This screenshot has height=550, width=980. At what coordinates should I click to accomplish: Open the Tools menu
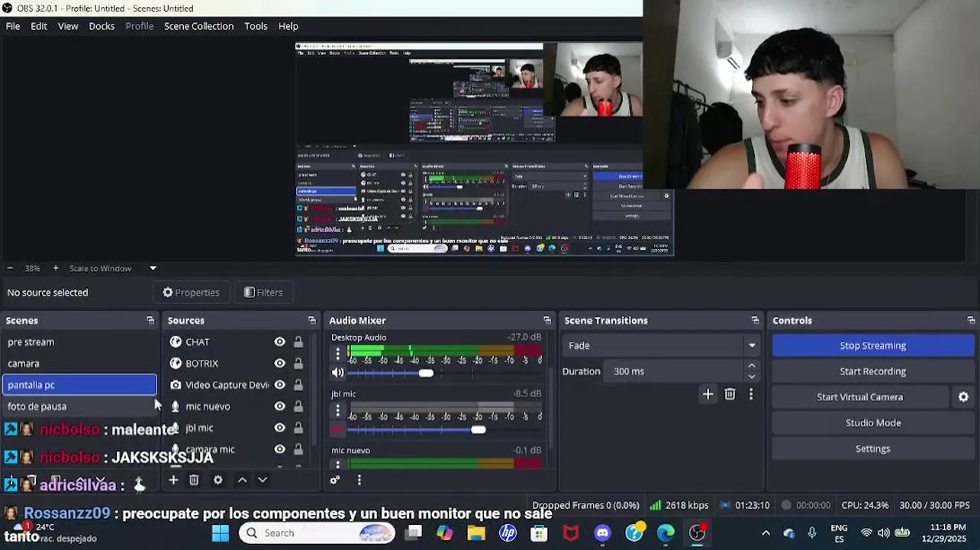point(256,26)
